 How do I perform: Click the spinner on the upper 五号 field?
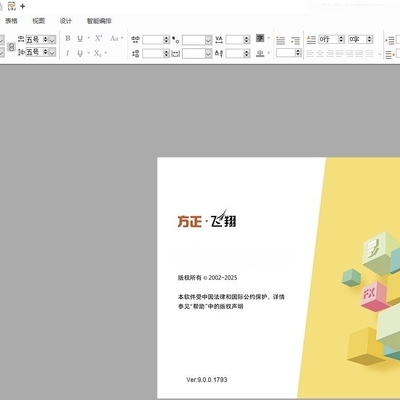tap(46, 40)
